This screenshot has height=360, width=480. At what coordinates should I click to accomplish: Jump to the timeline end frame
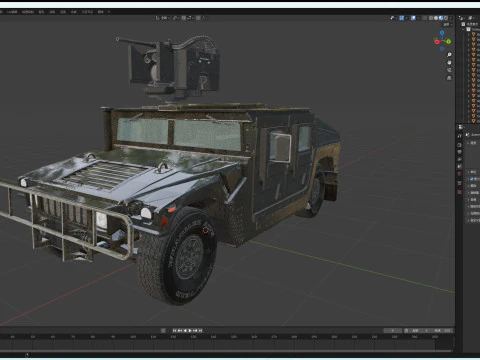click(201, 330)
